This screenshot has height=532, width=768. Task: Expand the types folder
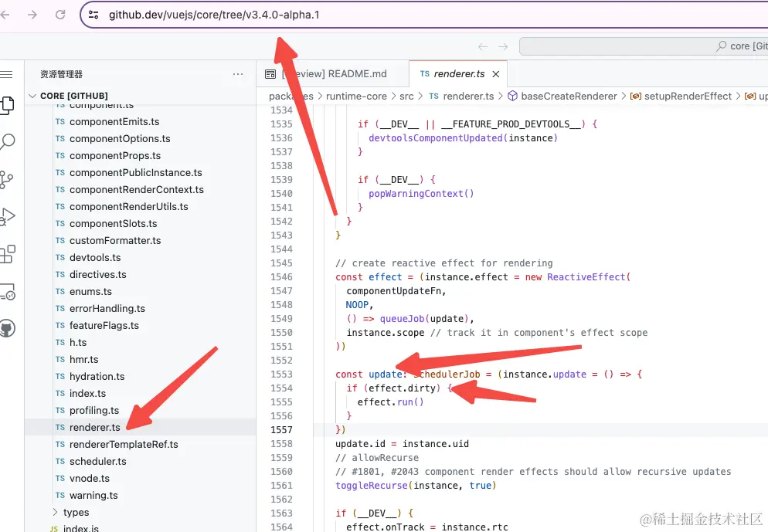pos(76,513)
